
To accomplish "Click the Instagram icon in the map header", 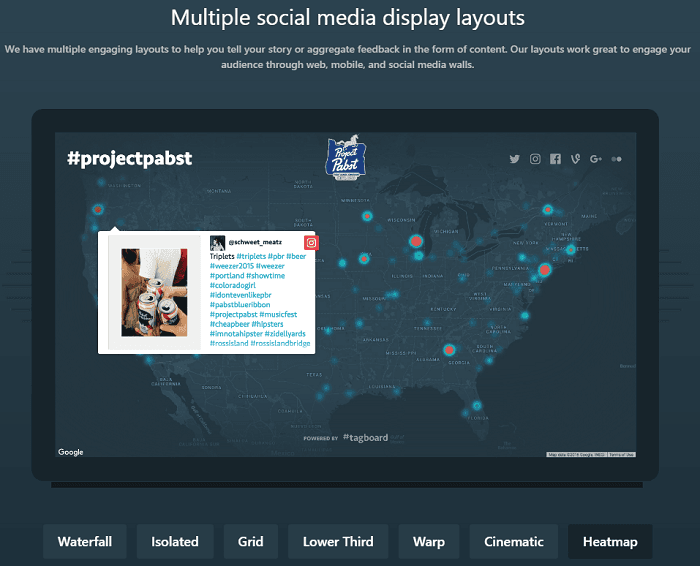I will [535, 159].
